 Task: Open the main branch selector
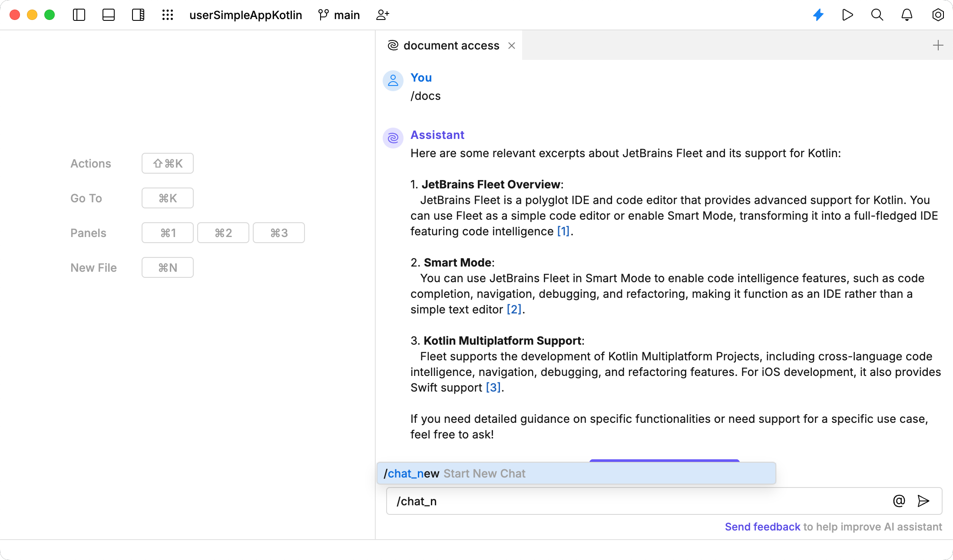[339, 15]
